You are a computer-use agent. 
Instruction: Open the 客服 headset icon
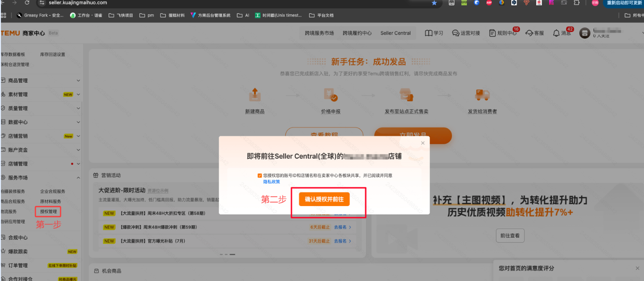pos(529,33)
